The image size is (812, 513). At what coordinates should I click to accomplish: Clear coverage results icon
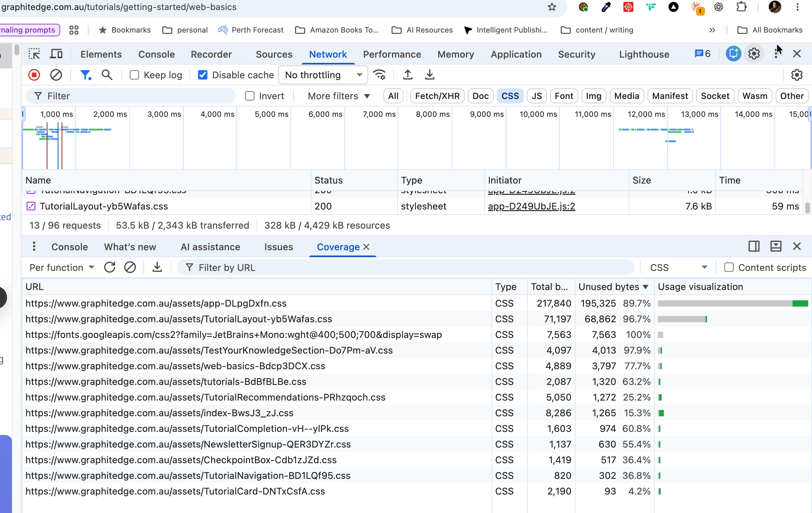130,267
